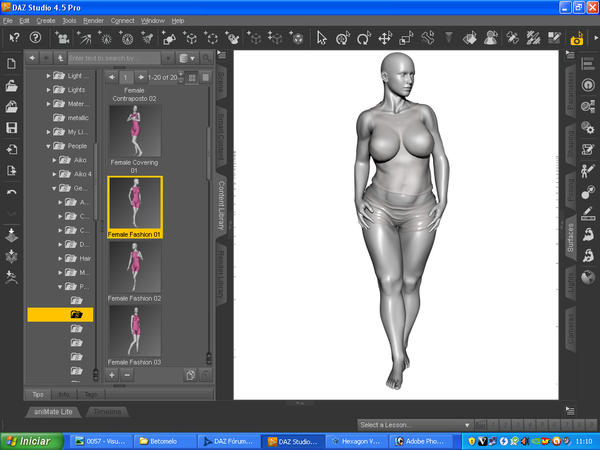Image resolution: width=600 pixels, height=450 pixels.
Task: Create a new camera from toolbar
Action: coord(62,38)
